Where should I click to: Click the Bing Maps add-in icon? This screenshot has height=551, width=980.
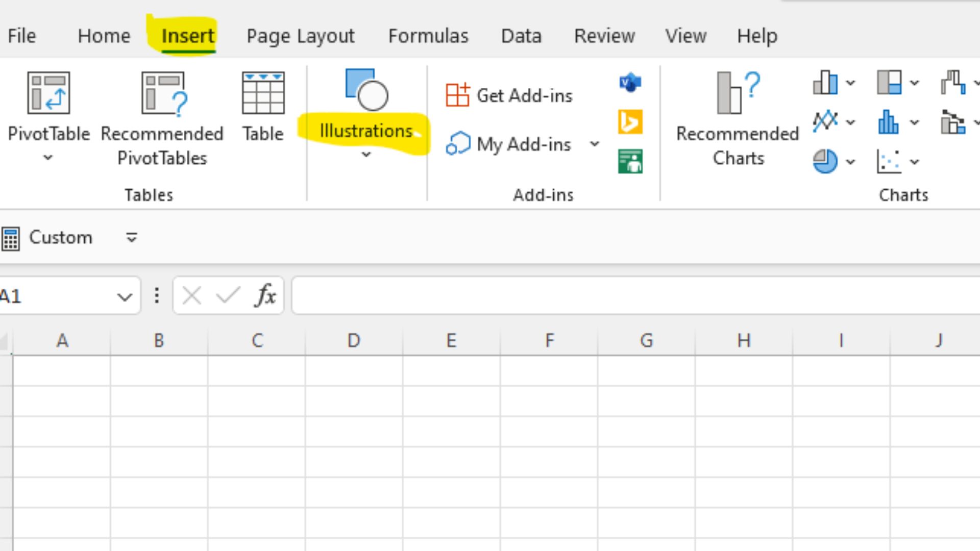[630, 122]
